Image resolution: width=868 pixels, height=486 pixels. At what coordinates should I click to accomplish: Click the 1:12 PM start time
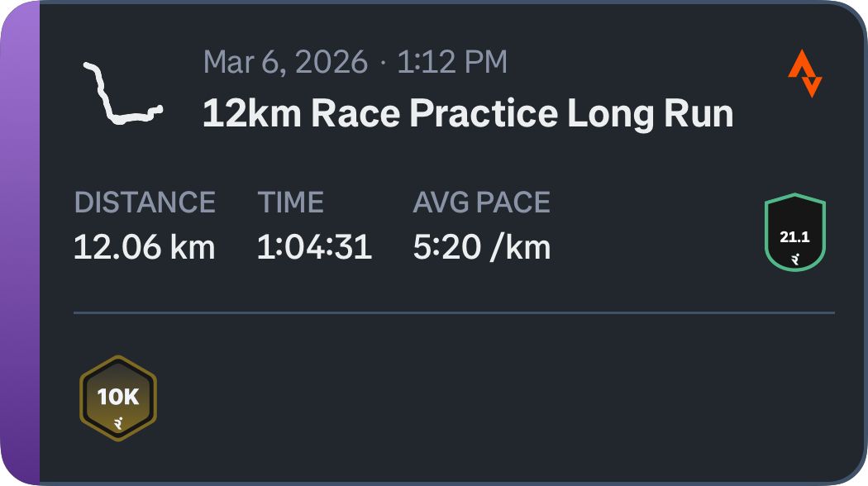(x=452, y=62)
